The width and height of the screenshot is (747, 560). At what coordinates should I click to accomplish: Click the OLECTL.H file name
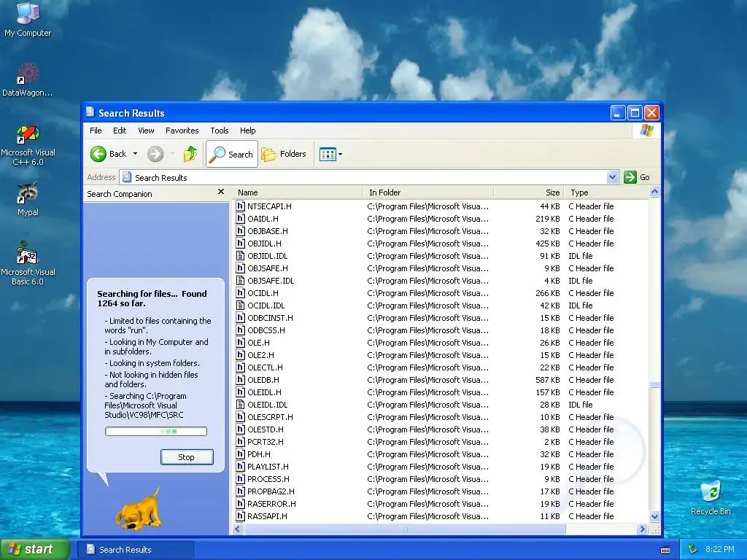coord(266,367)
